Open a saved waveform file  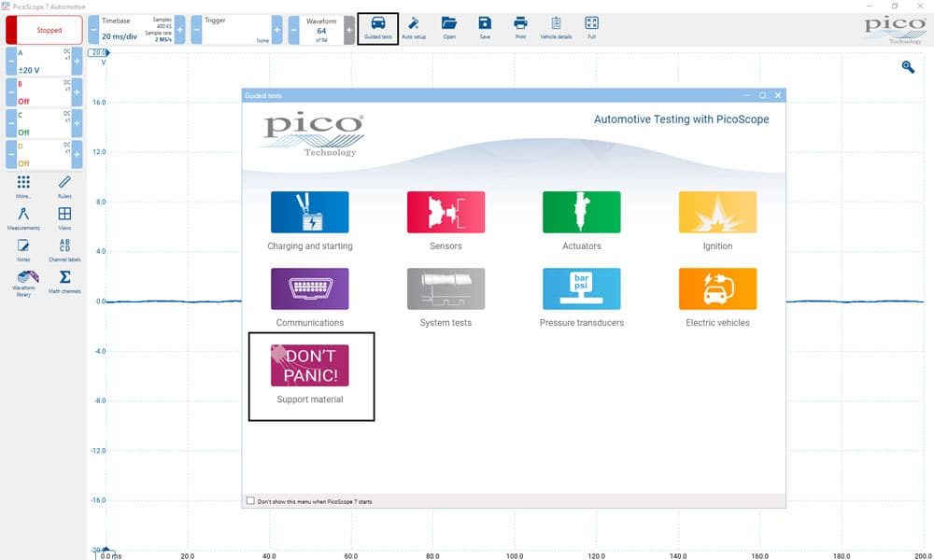(449, 28)
